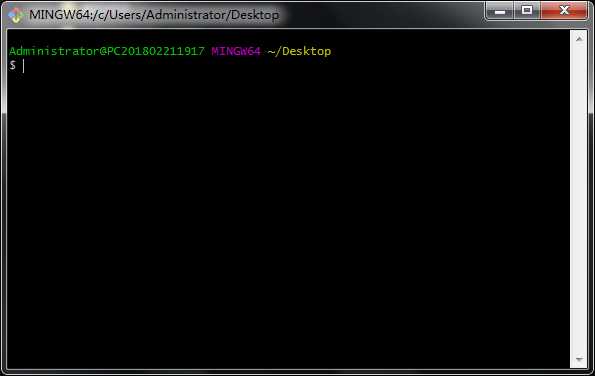Click the purple MINGW64 prompt text

tap(236, 51)
